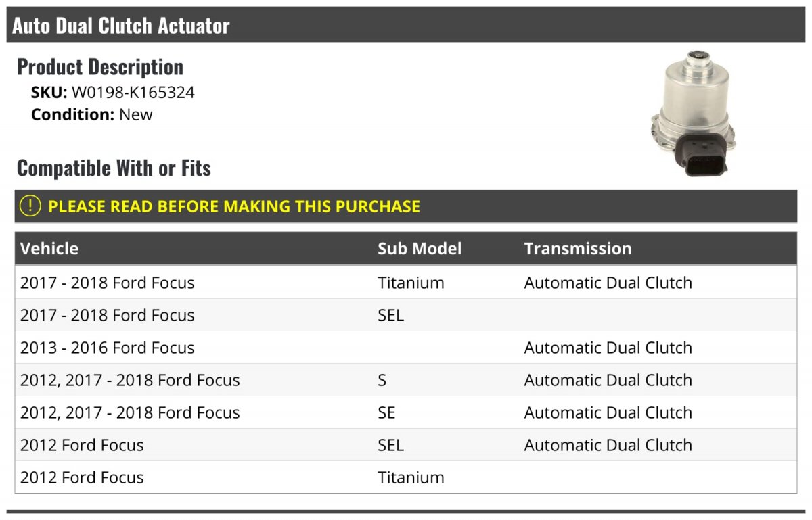
Task: Click the 2012 Ford Focus SEL row
Action: tap(406, 445)
